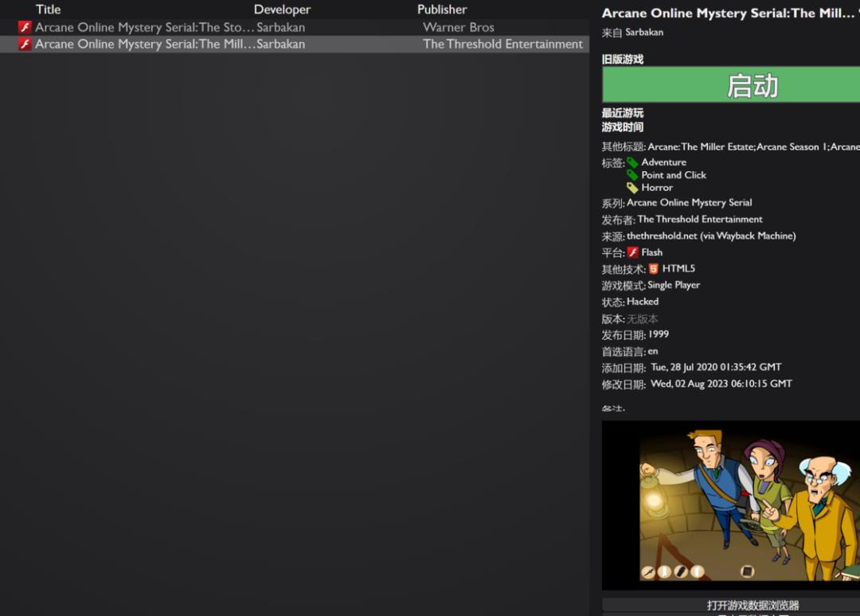Click the green Point and Click tag icon
This screenshot has width=860, height=616.
click(632, 175)
